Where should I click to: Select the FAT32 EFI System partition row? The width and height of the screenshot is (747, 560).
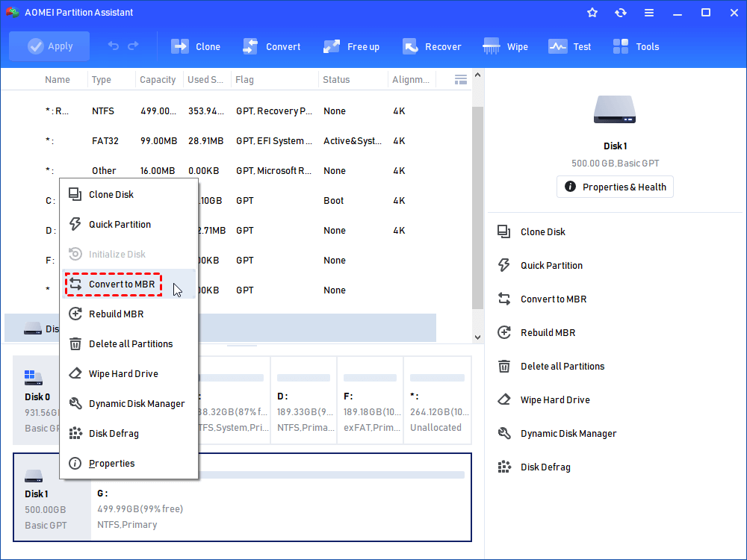click(x=220, y=141)
